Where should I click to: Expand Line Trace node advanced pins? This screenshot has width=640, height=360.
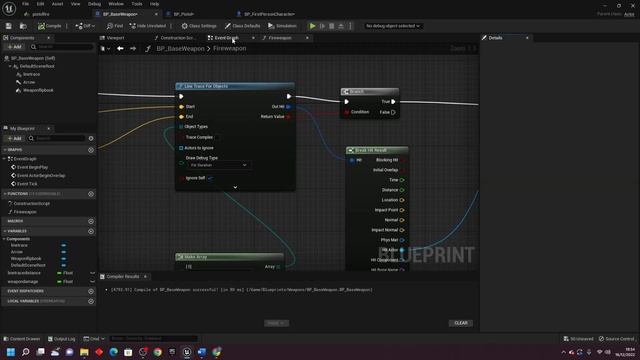235,187
